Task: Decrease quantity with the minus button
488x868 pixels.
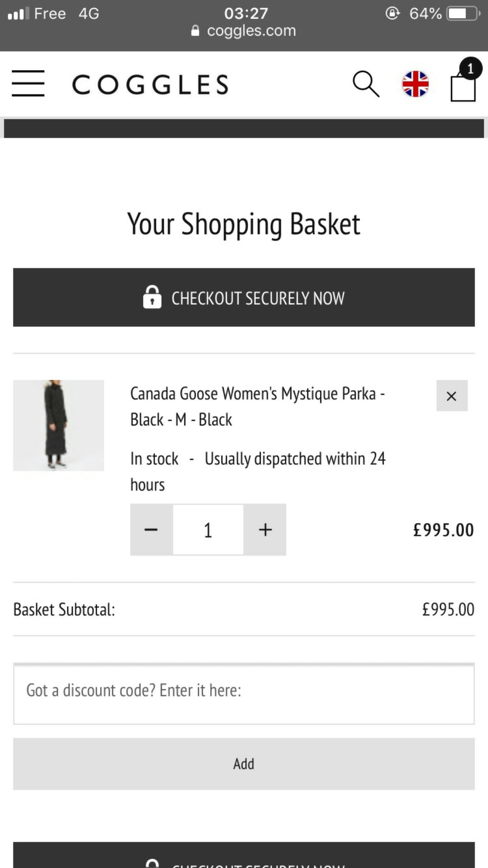Action: point(151,529)
